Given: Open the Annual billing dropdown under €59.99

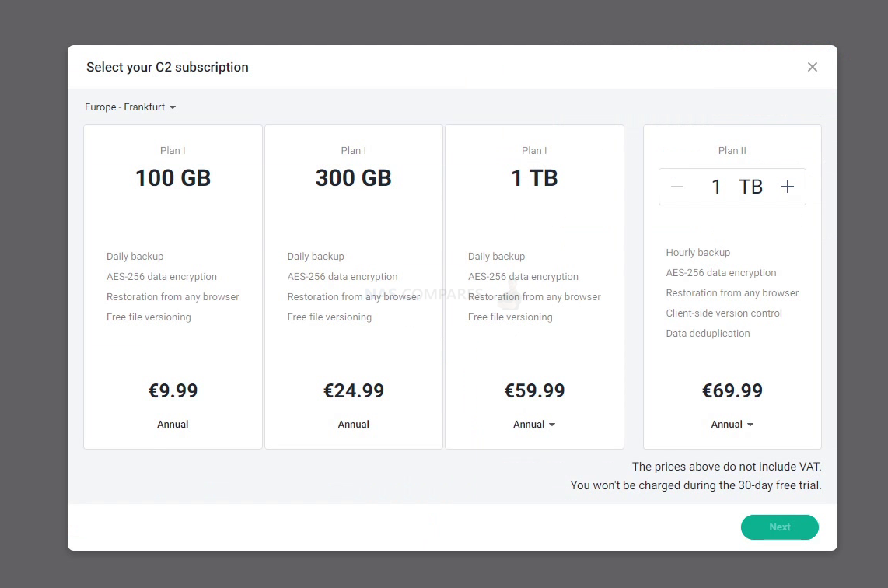Looking at the screenshot, I should point(534,425).
